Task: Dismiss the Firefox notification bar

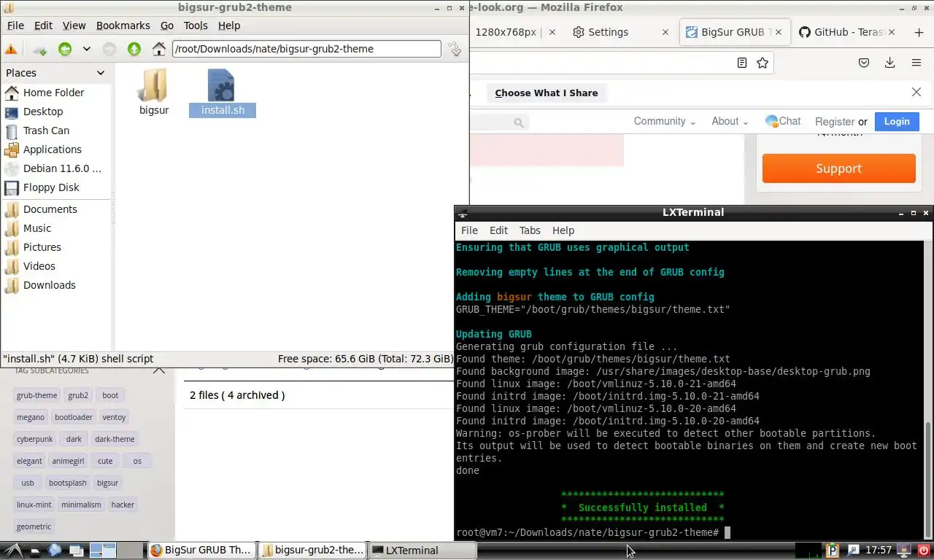Action: [x=916, y=92]
